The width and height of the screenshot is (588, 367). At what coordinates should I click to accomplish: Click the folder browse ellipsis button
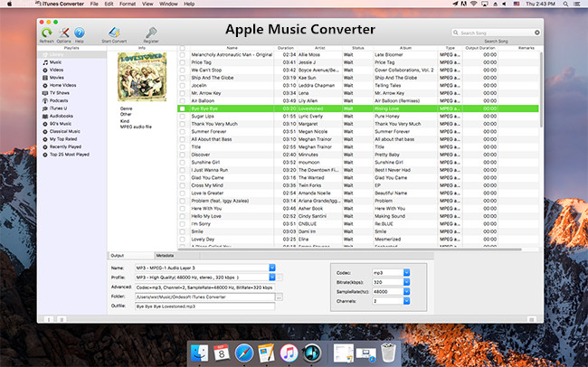click(279, 296)
